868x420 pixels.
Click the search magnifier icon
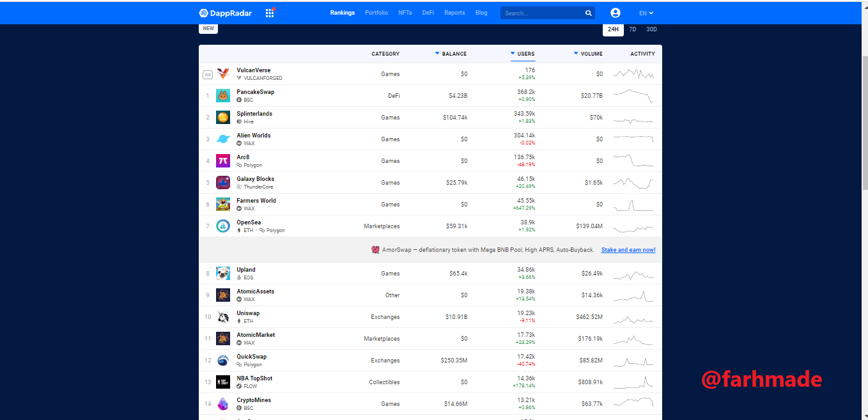click(x=588, y=13)
